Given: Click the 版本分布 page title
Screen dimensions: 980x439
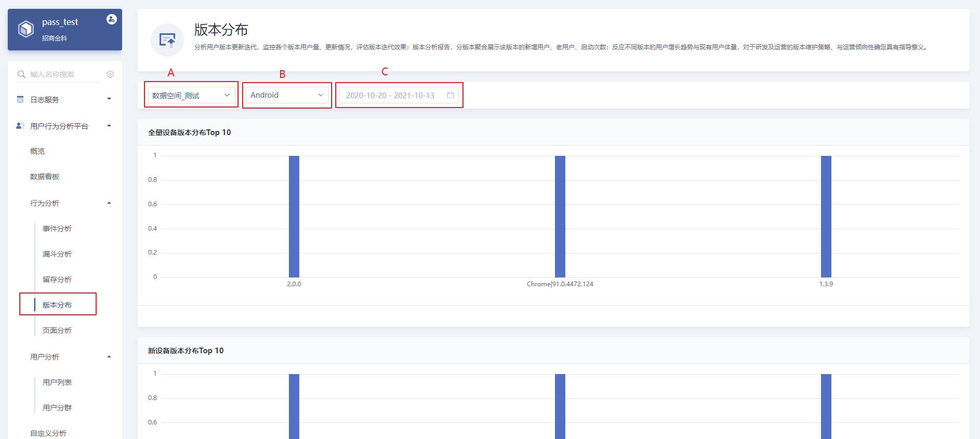Looking at the screenshot, I should tap(221, 30).
